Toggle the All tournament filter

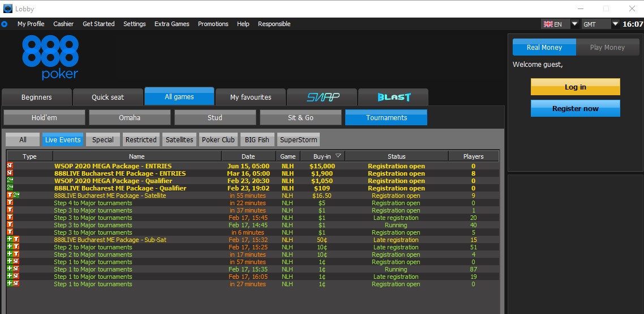[23, 139]
